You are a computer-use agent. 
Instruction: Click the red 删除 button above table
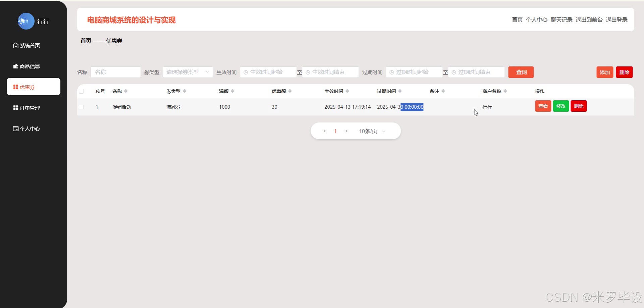click(x=624, y=72)
